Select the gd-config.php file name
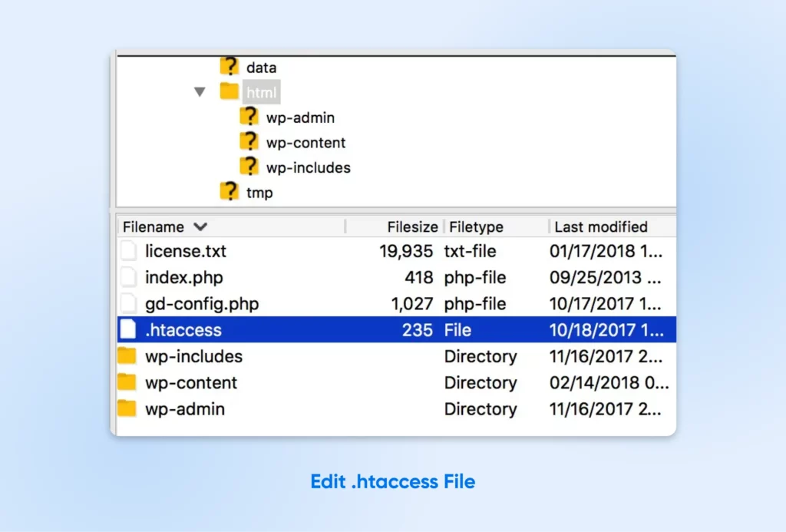Viewport: 786px width, 532px height. pos(202,304)
